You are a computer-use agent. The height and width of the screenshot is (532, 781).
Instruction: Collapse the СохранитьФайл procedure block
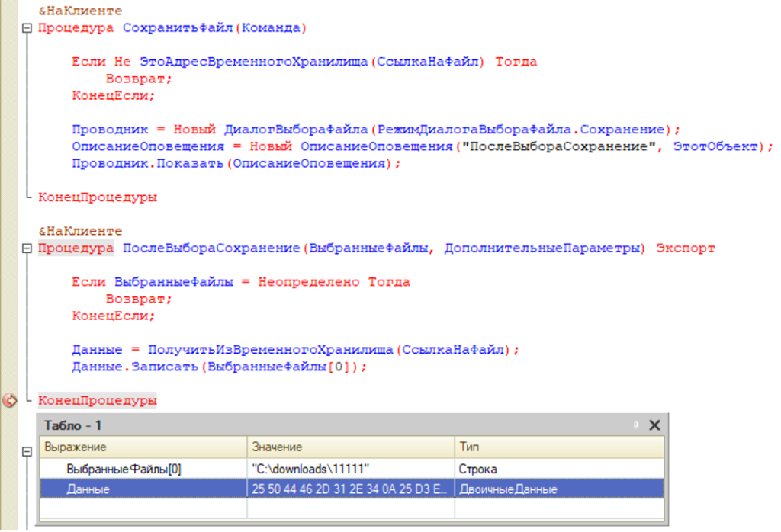point(27,28)
